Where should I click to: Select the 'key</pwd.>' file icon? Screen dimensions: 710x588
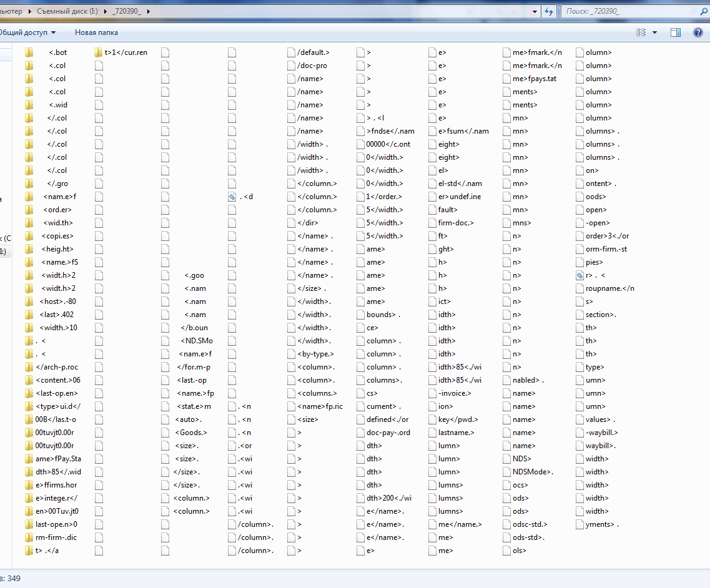[432, 419]
